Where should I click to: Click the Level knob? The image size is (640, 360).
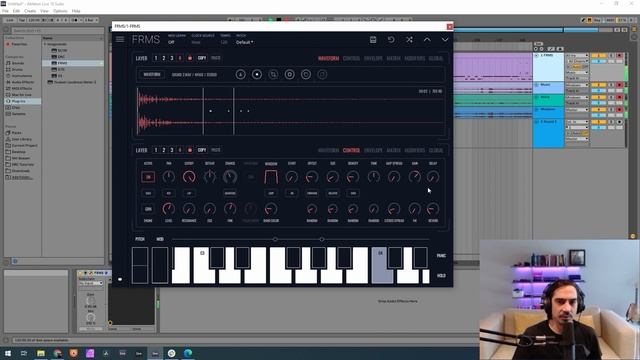tap(169, 209)
